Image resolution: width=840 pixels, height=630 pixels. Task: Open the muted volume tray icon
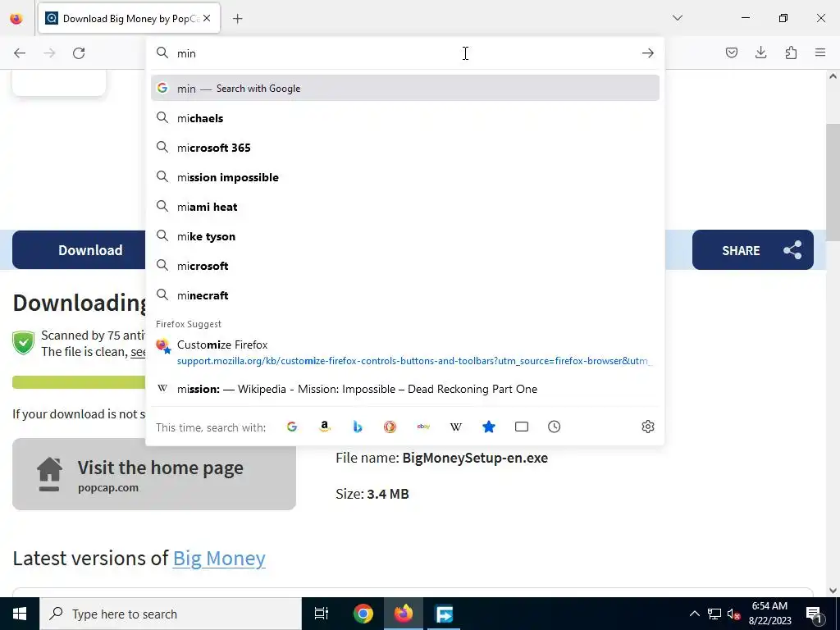point(733,614)
